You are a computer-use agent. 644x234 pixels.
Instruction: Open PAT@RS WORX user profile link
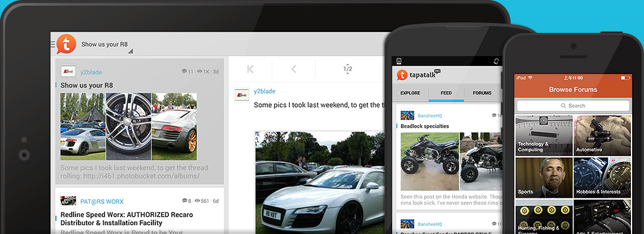(x=102, y=202)
